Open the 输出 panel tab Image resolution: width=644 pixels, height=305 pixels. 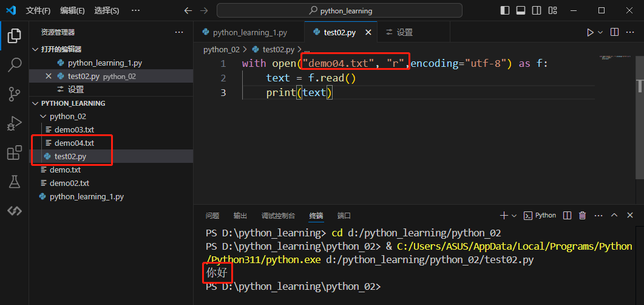tap(240, 216)
